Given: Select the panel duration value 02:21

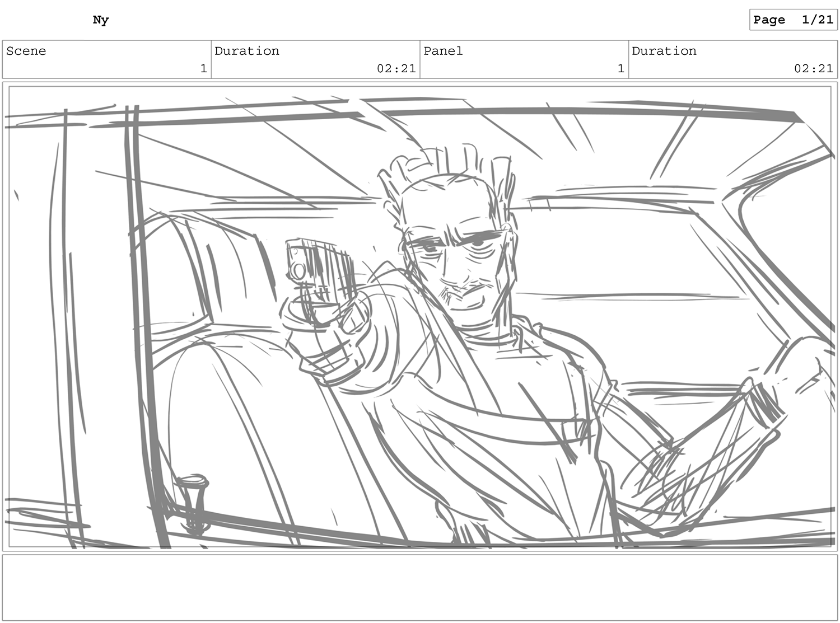Looking at the screenshot, I should click(x=813, y=68).
